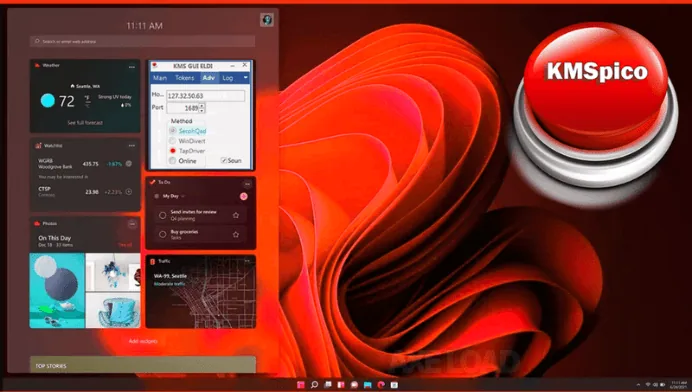Click the Watchlist widget logo icon

38,145
